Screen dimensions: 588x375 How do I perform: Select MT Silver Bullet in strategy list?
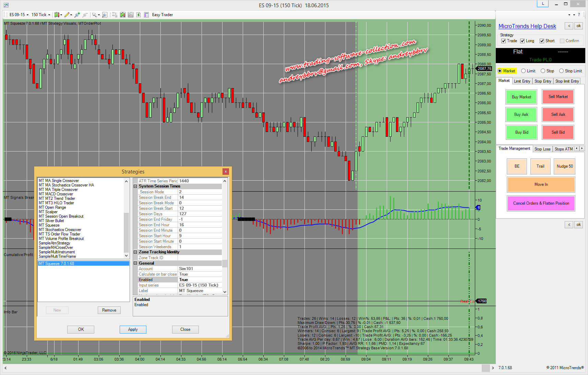click(x=51, y=221)
